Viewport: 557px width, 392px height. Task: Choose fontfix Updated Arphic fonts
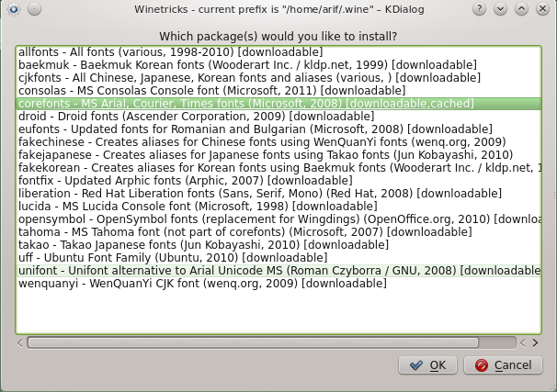[278, 181]
